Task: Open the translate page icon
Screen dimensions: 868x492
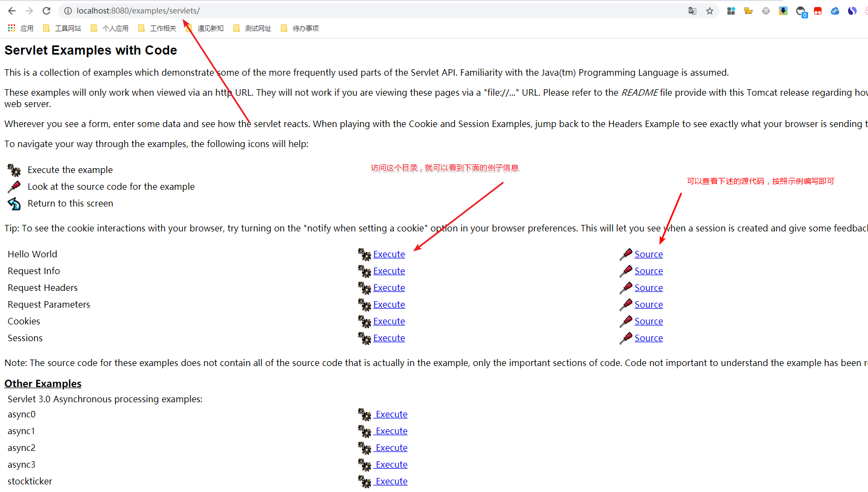Action: pos(692,11)
